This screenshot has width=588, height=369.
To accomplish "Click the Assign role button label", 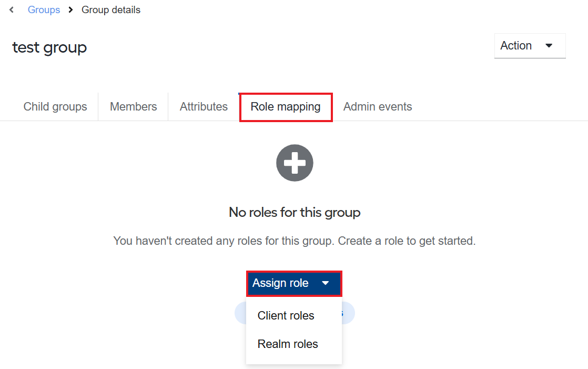I will click(280, 283).
